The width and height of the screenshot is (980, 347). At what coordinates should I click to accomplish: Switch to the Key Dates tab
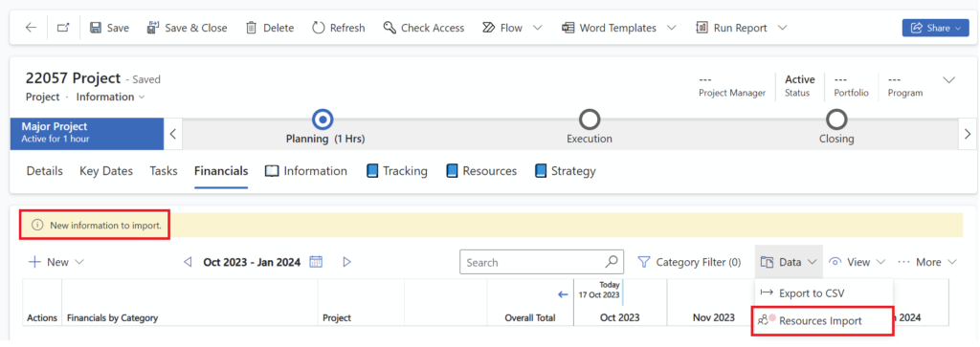click(x=106, y=171)
